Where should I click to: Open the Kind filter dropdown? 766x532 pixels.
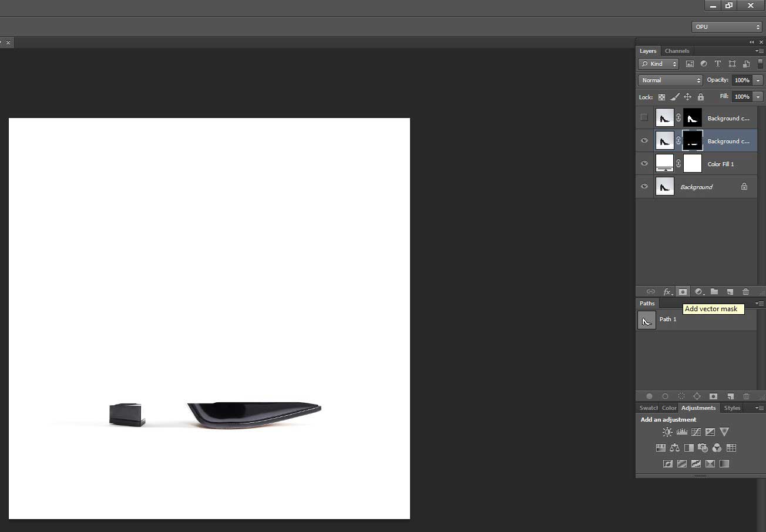click(658, 63)
